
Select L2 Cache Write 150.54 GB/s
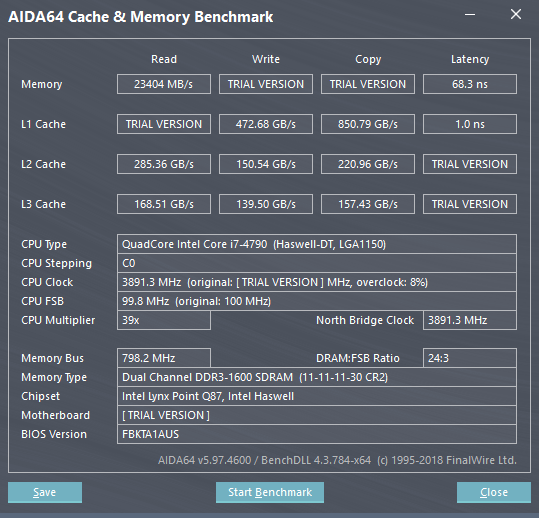pyautogui.click(x=266, y=164)
